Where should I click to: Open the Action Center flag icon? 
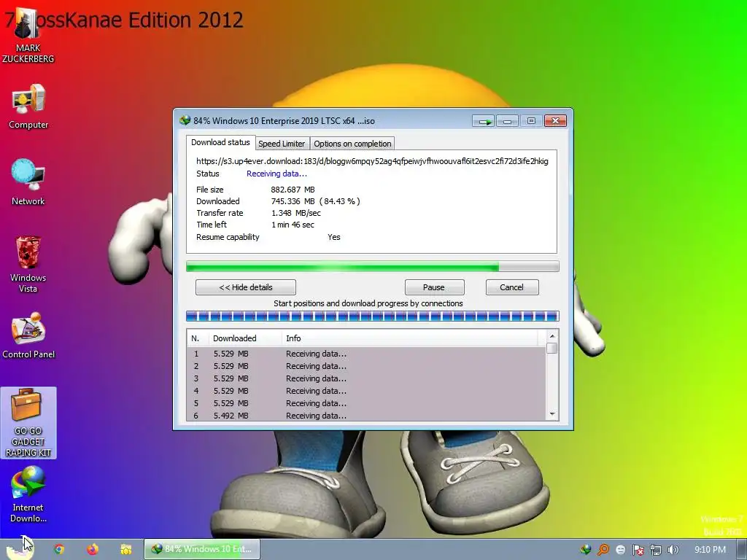pos(638,550)
